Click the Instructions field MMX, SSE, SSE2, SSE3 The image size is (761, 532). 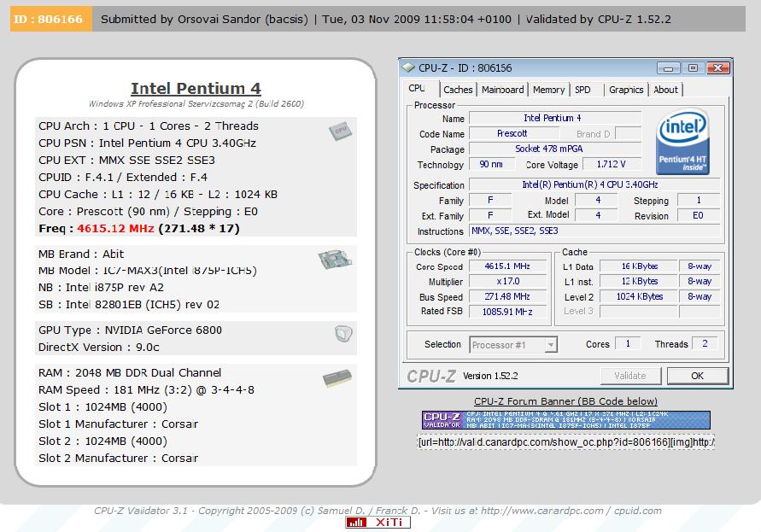(594, 231)
